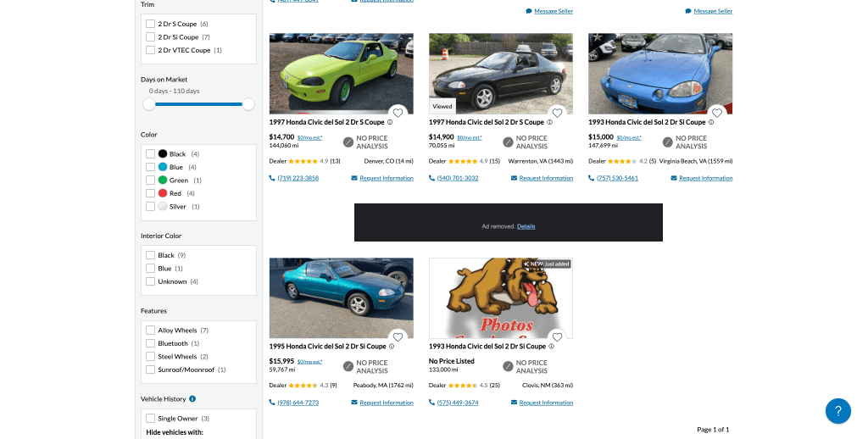The width and height of the screenshot is (868, 439).
Task: Favorite the lime green 1997 del Sol listing
Action: tap(398, 114)
